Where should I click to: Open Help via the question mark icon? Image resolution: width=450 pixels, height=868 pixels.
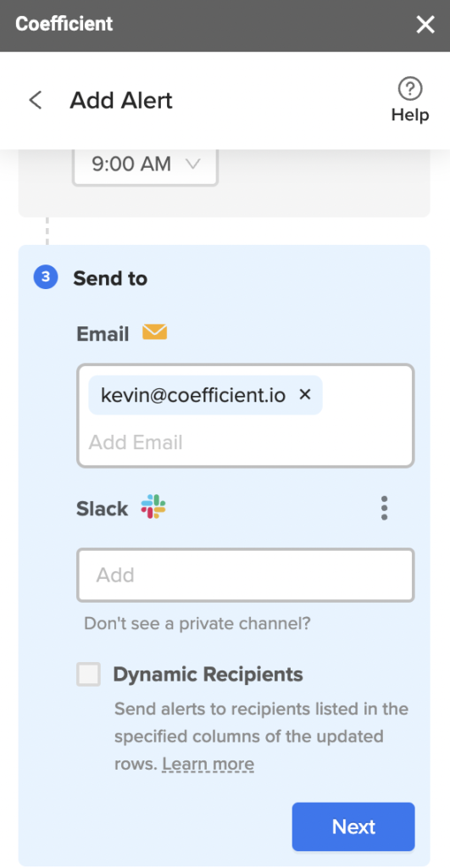click(x=410, y=88)
